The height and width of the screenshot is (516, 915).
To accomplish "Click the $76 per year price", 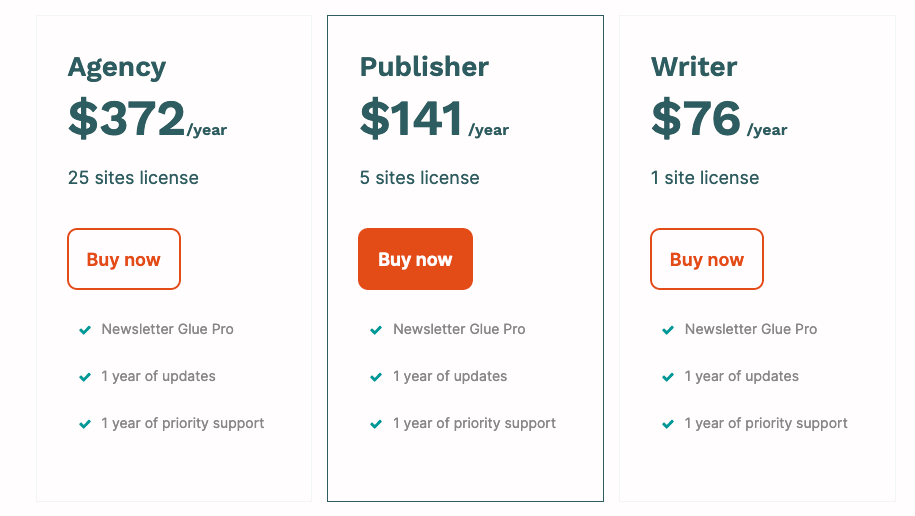I will pos(719,118).
